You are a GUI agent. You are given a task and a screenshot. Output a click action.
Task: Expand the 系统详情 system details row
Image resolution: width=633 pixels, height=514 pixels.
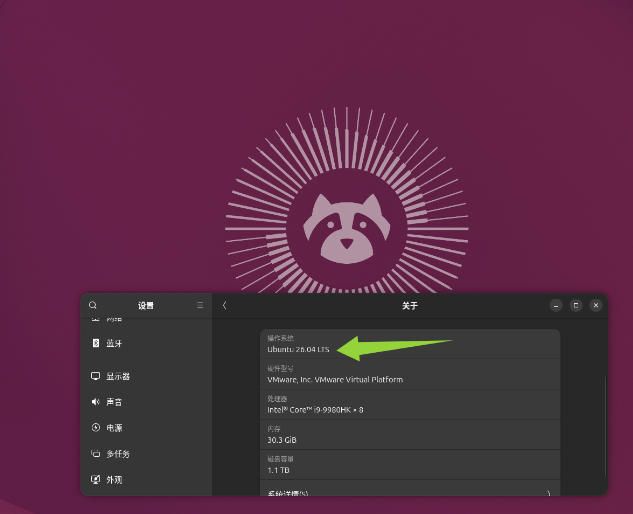pyautogui.click(x=410, y=489)
